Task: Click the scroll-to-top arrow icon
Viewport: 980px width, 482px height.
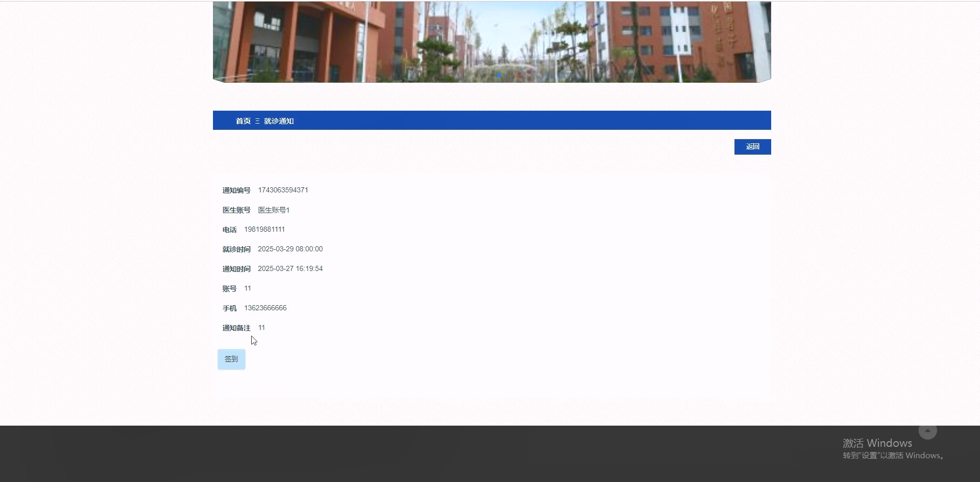Action: click(927, 431)
